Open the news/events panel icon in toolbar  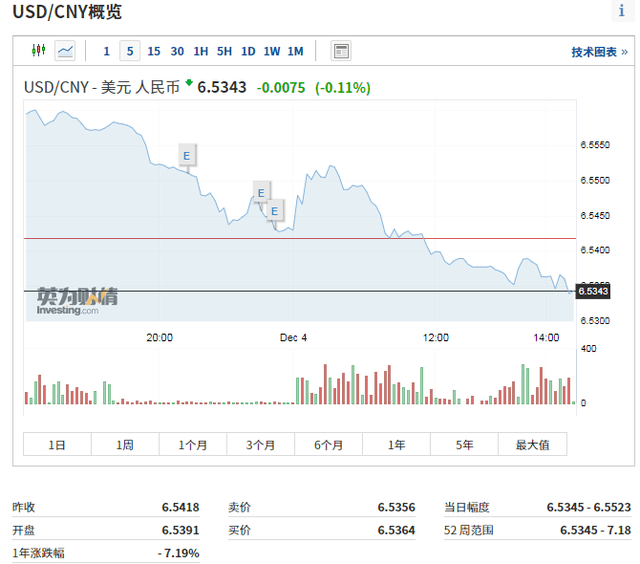click(x=341, y=51)
